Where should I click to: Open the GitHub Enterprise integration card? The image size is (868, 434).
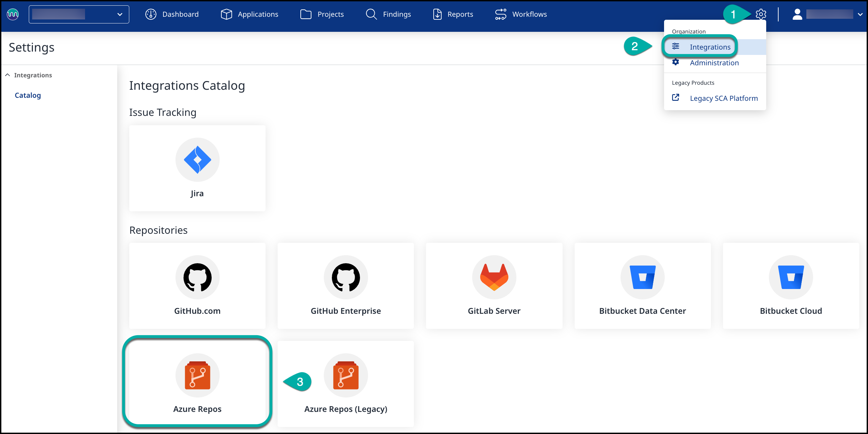(345, 286)
